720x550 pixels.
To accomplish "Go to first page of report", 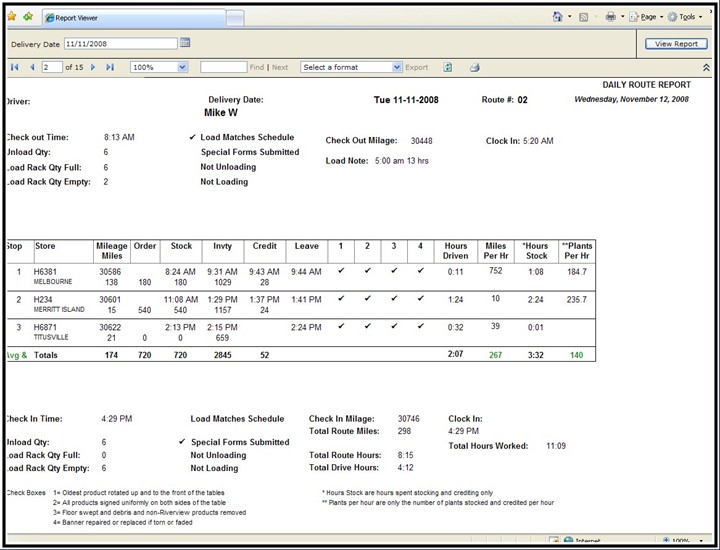I will pyautogui.click(x=15, y=67).
